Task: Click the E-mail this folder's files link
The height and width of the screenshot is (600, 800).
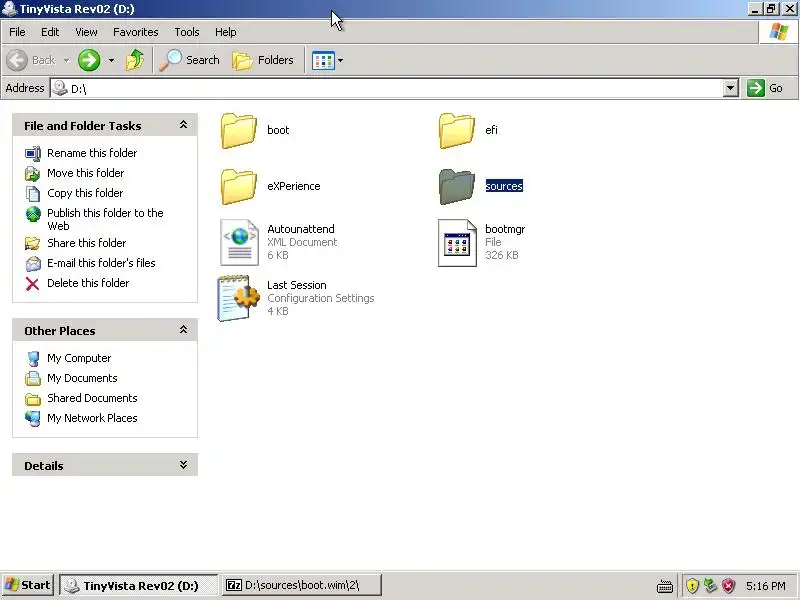Action: (x=101, y=263)
